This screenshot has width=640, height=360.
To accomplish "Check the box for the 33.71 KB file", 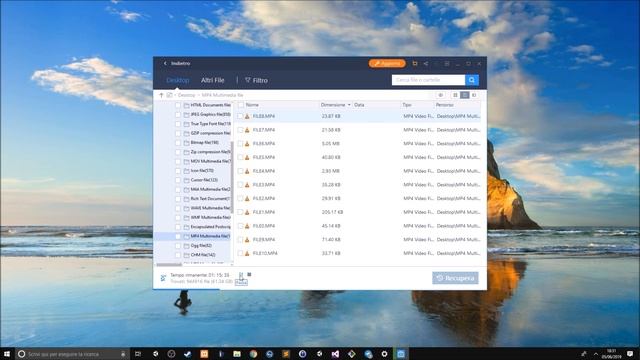I will (x=240, y=253).
